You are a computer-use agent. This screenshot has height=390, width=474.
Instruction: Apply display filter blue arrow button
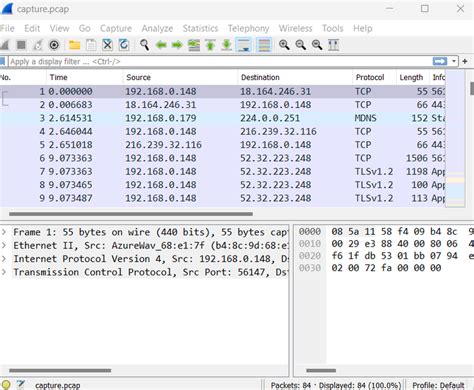(x=440, y=61)
